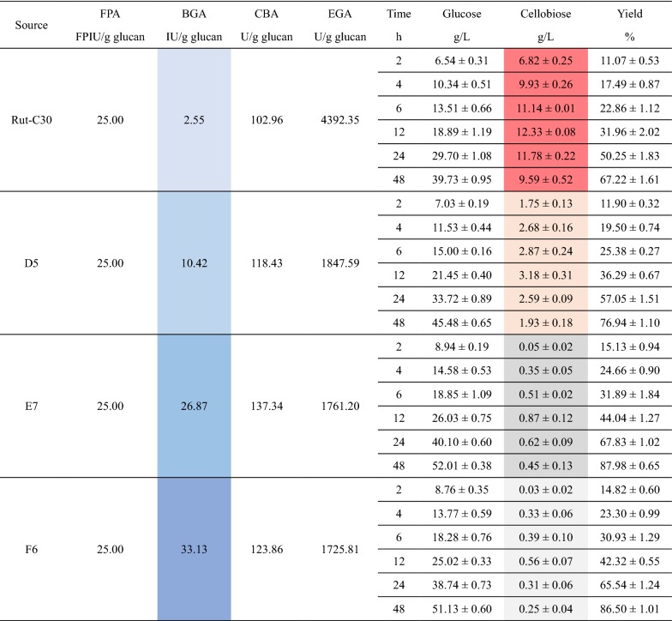The height and width of the screenshot is (621, 672).
Task: Select the blue 10.42 BGA cell
Action: (x=195, y=262)
